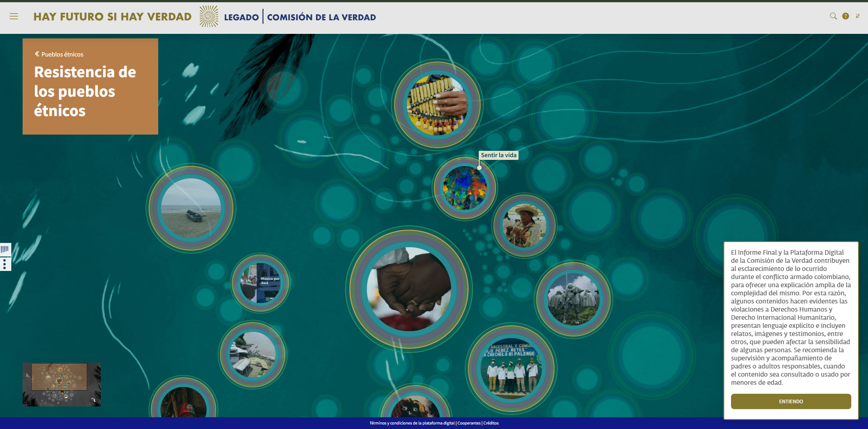Click the search magnifier icon
Viewport: 868px width, 429px height.
(x=833, y=16)
